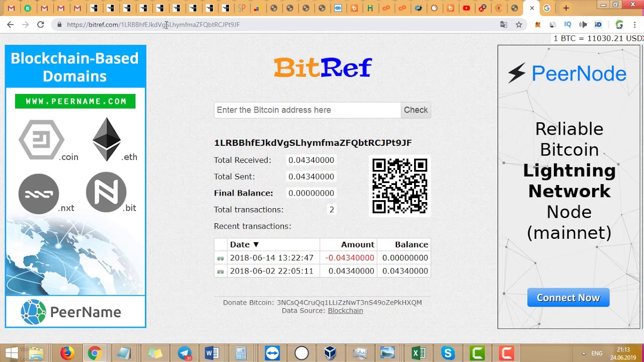
Task: Click the Total transactions value 2
Action: coord(332,210)
